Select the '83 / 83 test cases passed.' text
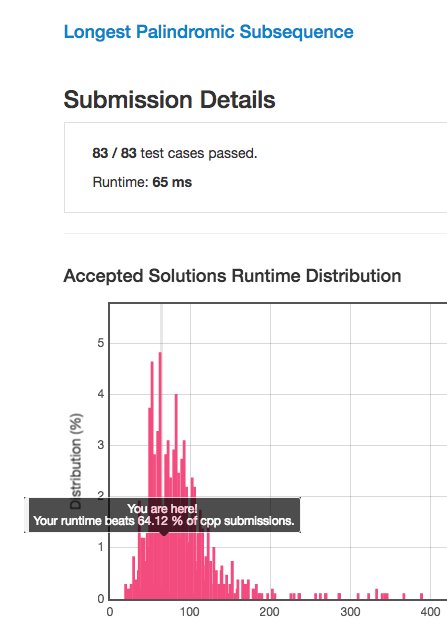The height and width of the screenshot is (627, 447). pos(175,153)
